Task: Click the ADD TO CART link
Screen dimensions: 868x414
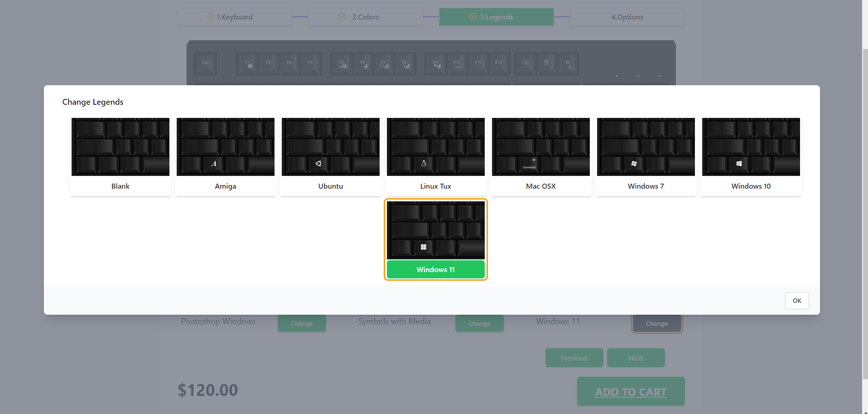Action: click(631, 392)
